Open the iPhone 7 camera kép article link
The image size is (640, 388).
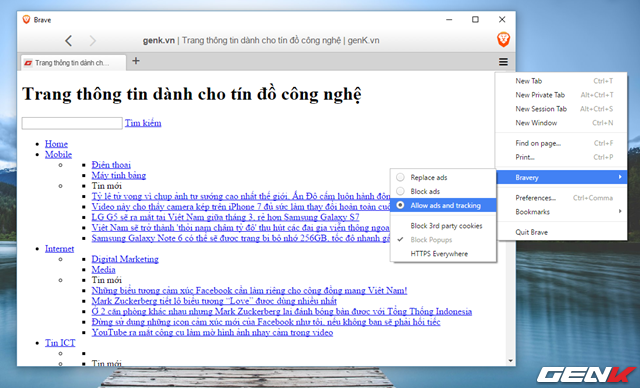point(240,206)
